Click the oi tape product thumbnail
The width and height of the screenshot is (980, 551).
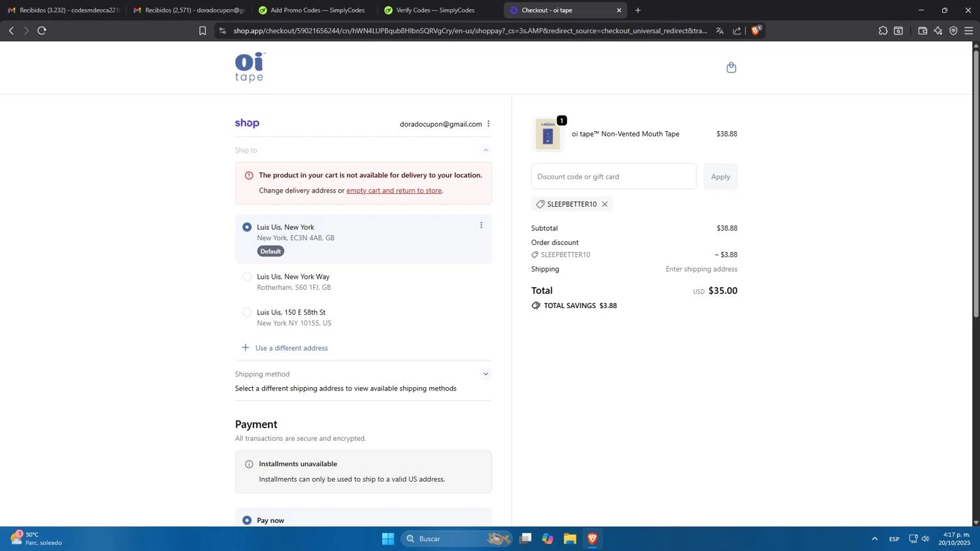(548, 134)
